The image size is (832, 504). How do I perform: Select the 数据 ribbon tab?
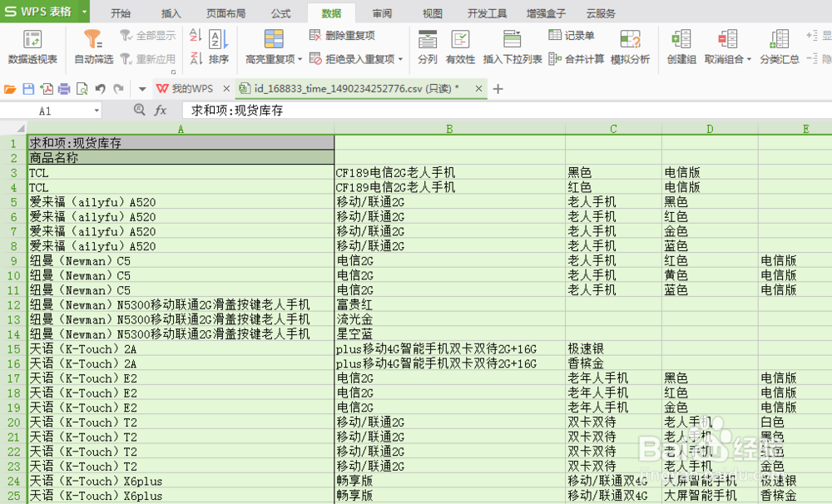coord(331,13)
